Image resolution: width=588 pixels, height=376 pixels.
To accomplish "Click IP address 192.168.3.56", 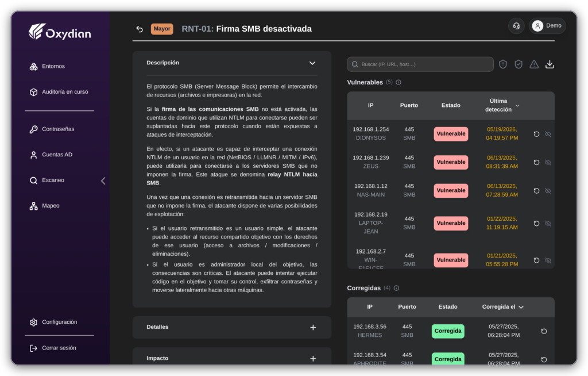I will click(x=369, y=327).
